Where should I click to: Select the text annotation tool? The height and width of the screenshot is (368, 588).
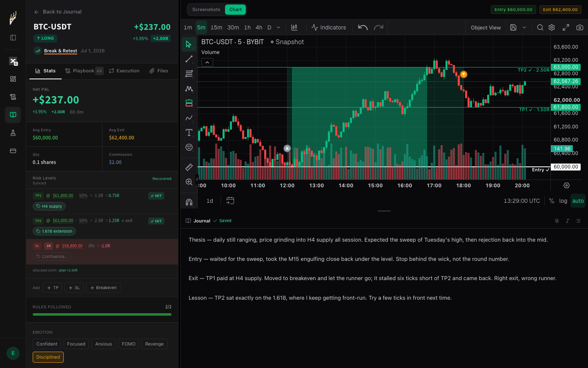point(189,132)
